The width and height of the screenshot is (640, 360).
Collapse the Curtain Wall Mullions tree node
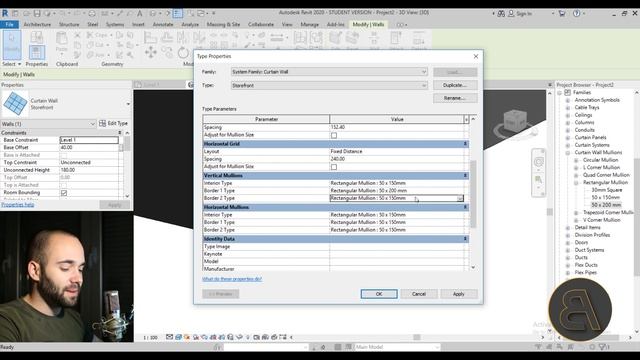coord(567,153)
